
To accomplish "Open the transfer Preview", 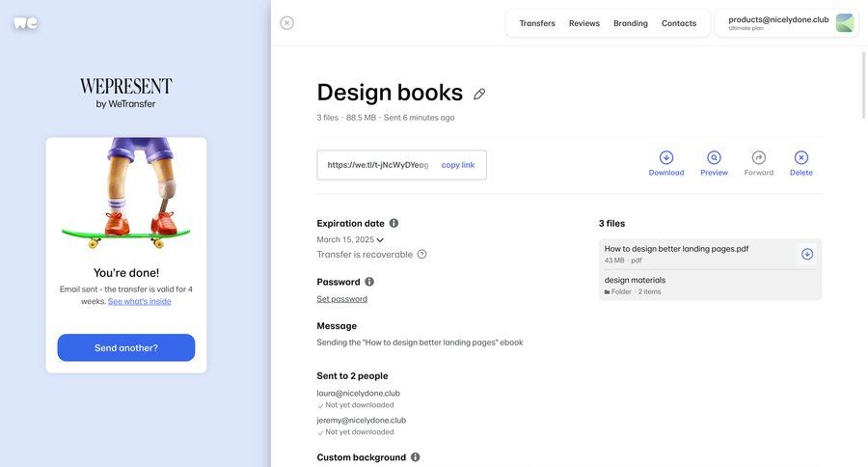I will click(x=714, y=163).
